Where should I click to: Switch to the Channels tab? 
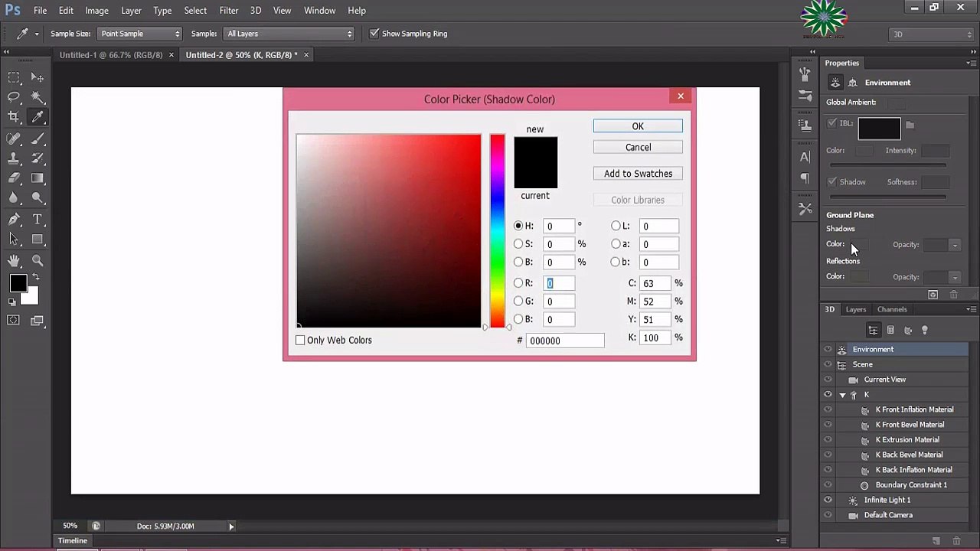click(x=892, y=309)
